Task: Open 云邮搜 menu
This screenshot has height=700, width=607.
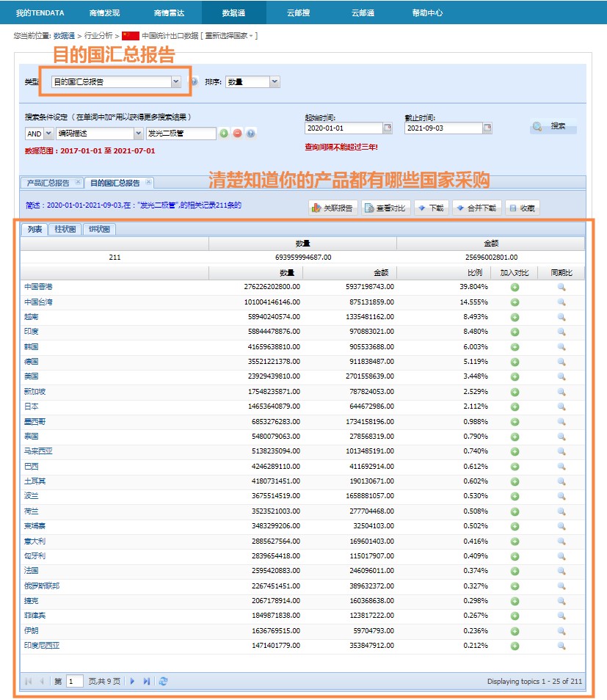Action: coord(299,12)
